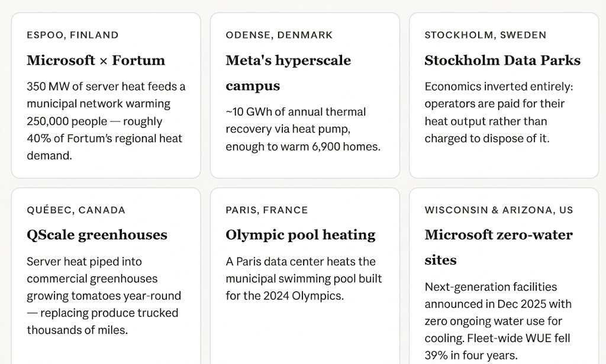Click the 350 MW server heat description
Viewport: 606px width, 364px height.
point(106,121)
